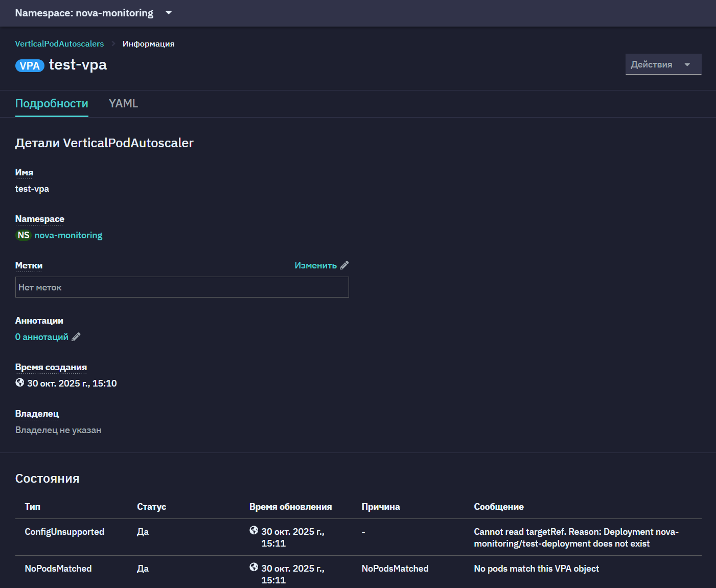Viewport: 716px width, 588px height.
Task: Click the Владелец не указан text
Action: point(58,430)
